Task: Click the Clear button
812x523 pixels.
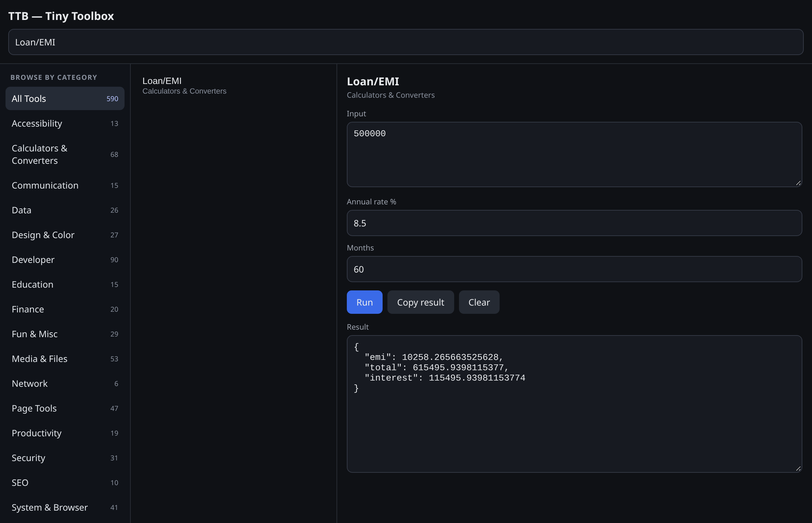Action: point(479,302)
